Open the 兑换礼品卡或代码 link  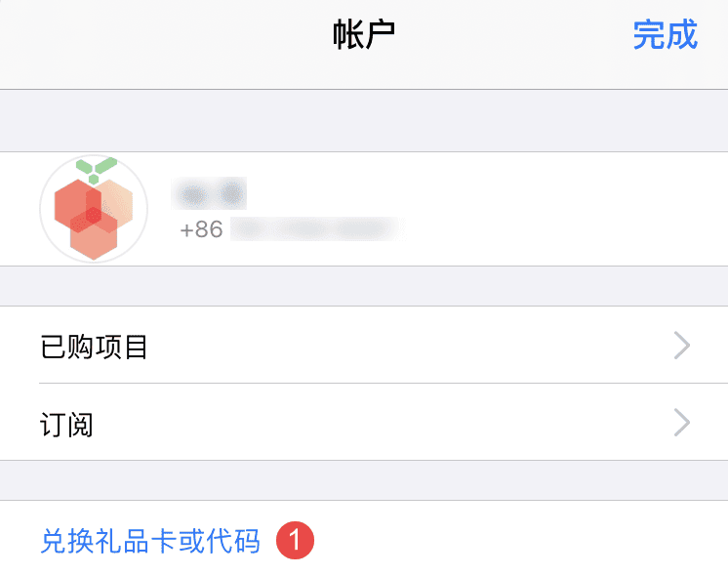(x=150, y=541)
